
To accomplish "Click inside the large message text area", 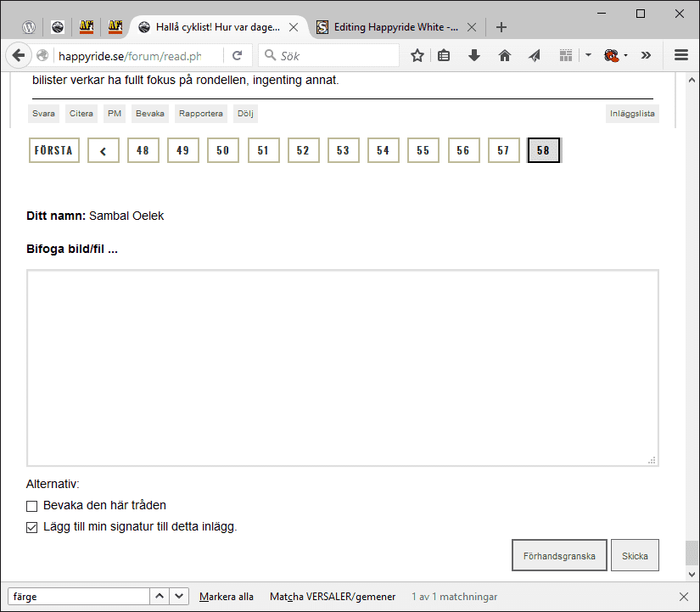I will tap(343, 368).
